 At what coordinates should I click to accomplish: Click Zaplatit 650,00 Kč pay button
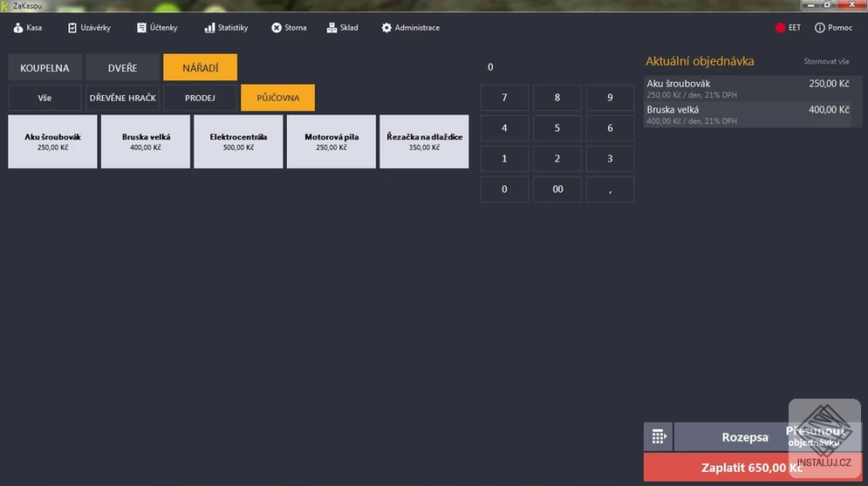(752, 468)
